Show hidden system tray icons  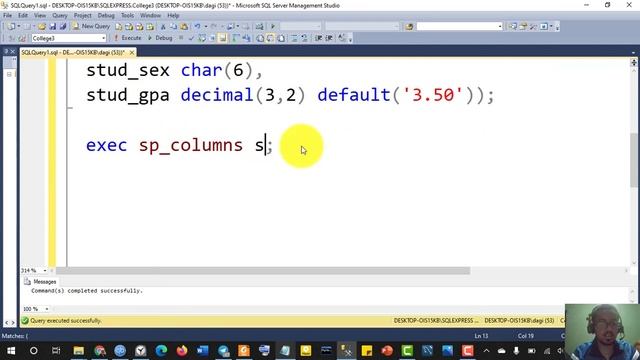click(x=486, y=351)
